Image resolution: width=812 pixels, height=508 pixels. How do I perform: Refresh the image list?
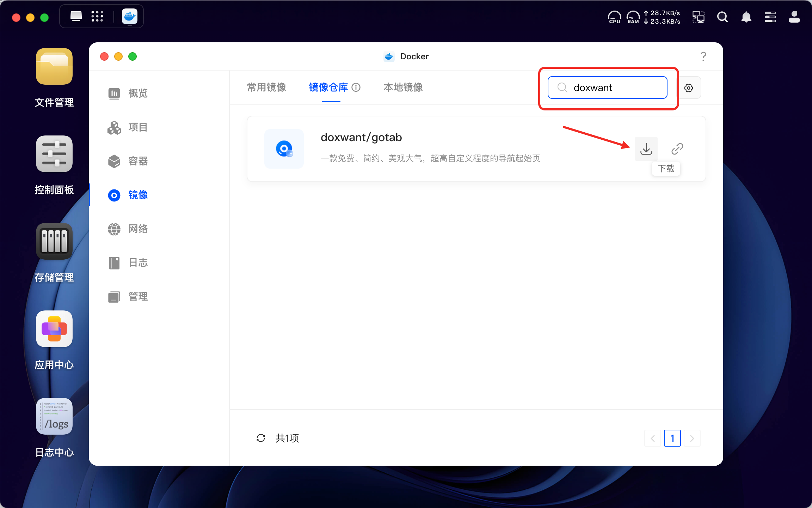[261, 438]
